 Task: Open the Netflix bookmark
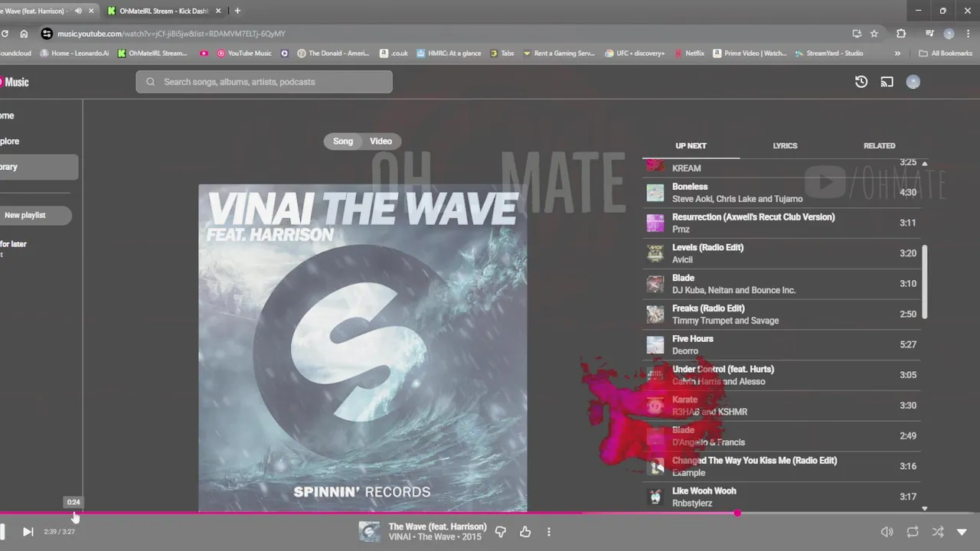point(689,54)
